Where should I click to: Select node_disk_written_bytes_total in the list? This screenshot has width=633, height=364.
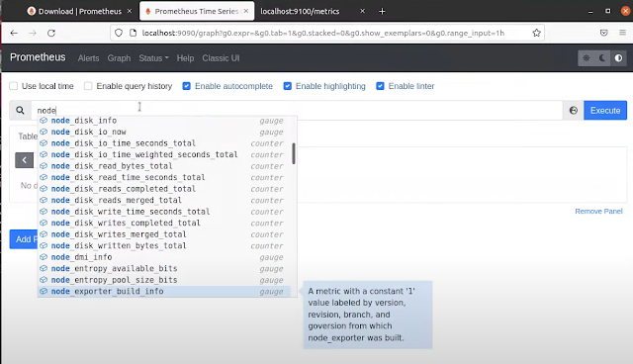[164, 245]
